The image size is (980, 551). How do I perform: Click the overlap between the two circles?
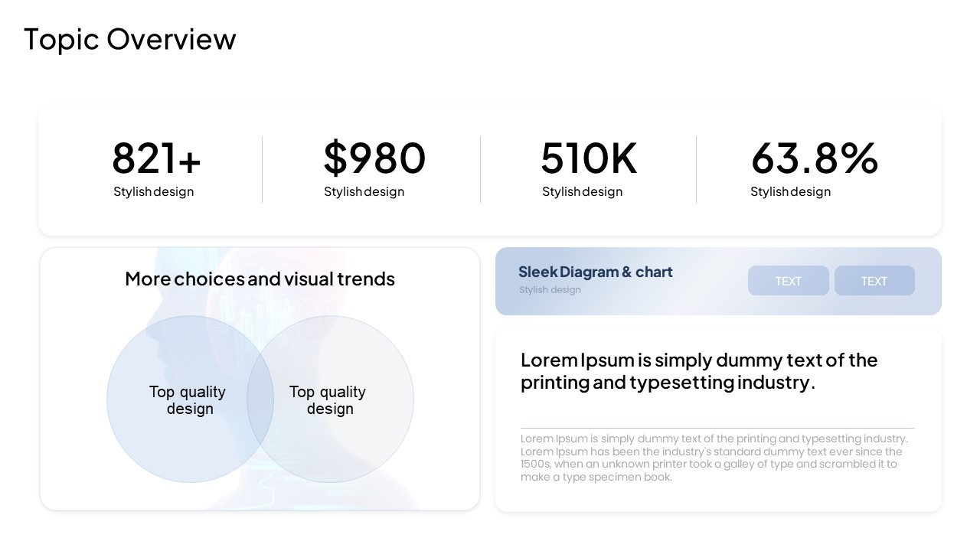click(260, 399)
